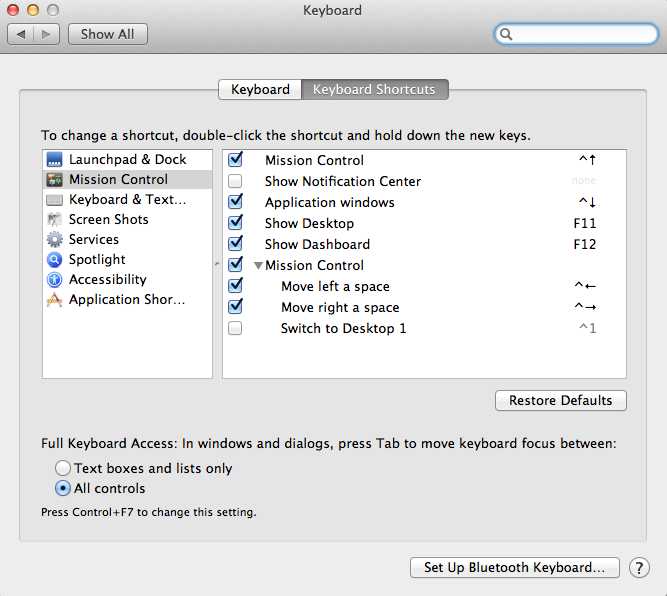Click the Show Notification Center label
This screenshot has width=667, height=596.
[x=343, y=181]
